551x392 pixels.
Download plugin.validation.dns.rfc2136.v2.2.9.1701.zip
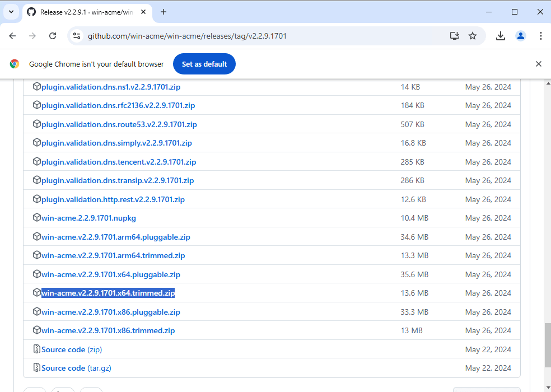click(x=118, y=105)
